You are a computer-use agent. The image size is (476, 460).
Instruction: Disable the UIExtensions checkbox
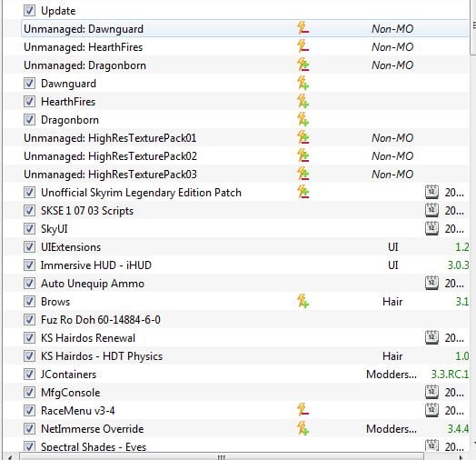click(29, 246)
